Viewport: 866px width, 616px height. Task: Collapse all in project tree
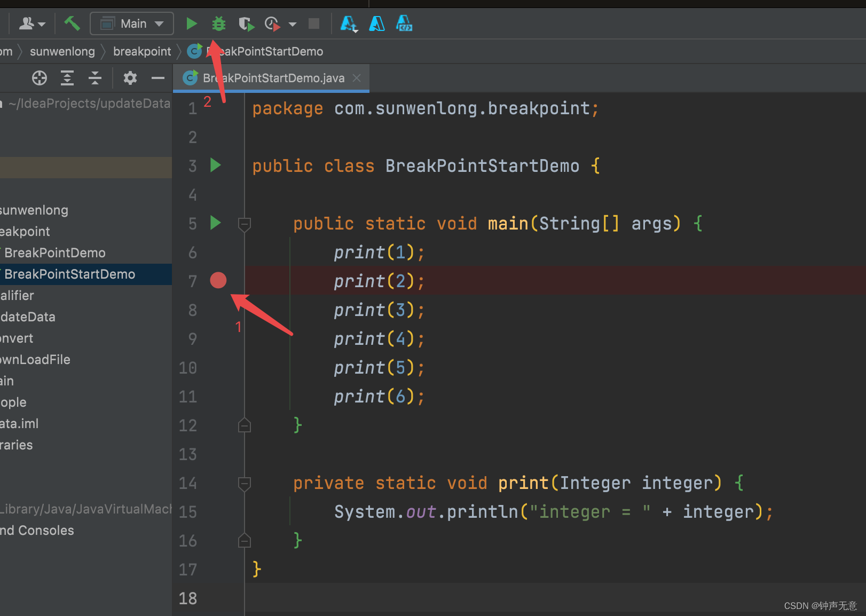(95, 78)
